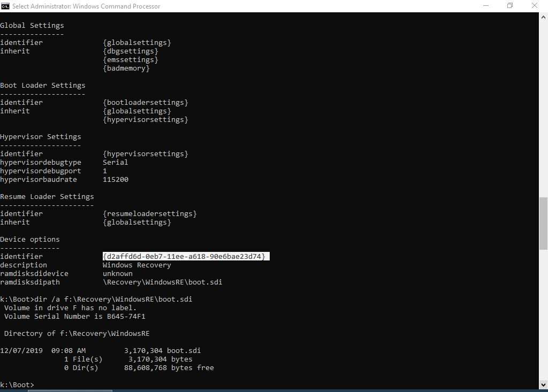Click the 'Windows Recovery' description text
The width and height of the screenshot is (548, 392).
click(x=137, y=265)
